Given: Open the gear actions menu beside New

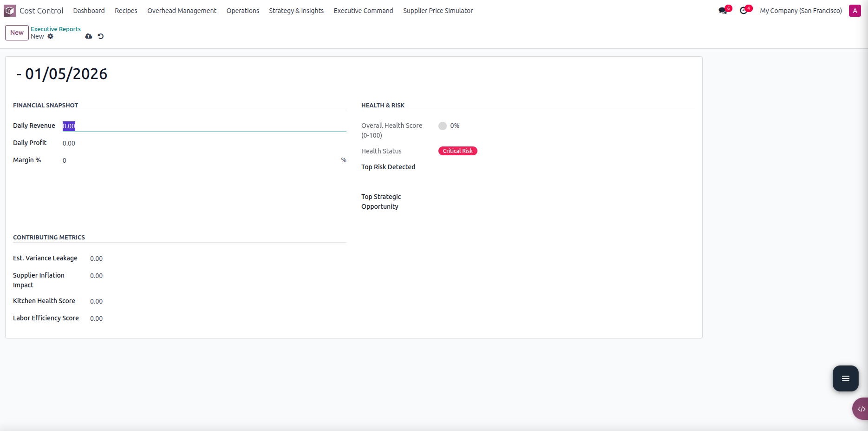Looking at the screenshot, I should point(51,36).
